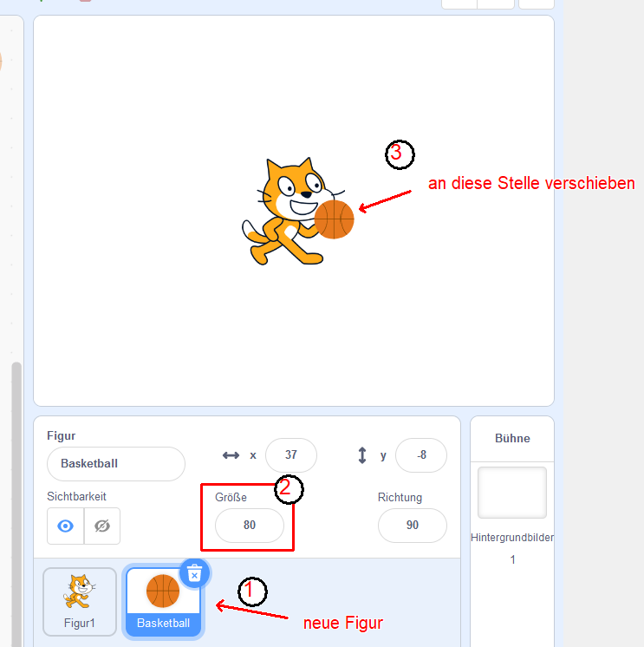Click the Größe field showing 80
The image size is (644, 647).
coord(250,526)
